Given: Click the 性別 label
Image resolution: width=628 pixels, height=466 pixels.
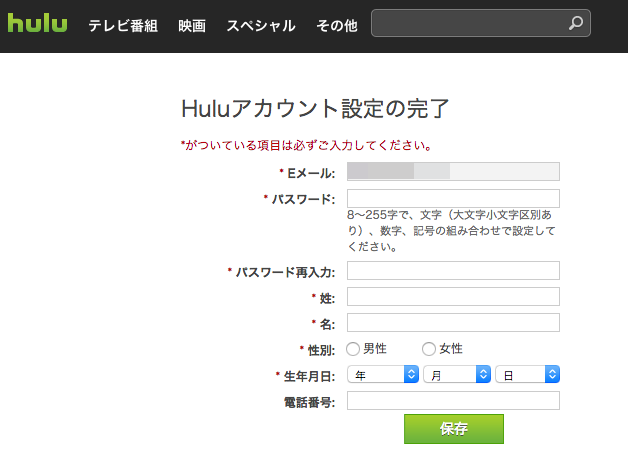Looking at the screenshot, I should [x=321, y=350].
